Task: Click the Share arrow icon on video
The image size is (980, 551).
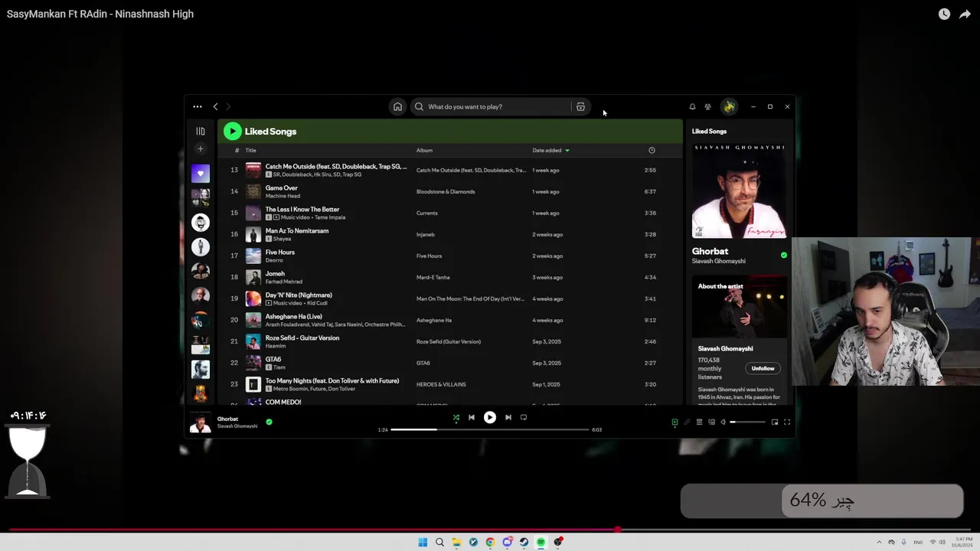Action: 965,14
